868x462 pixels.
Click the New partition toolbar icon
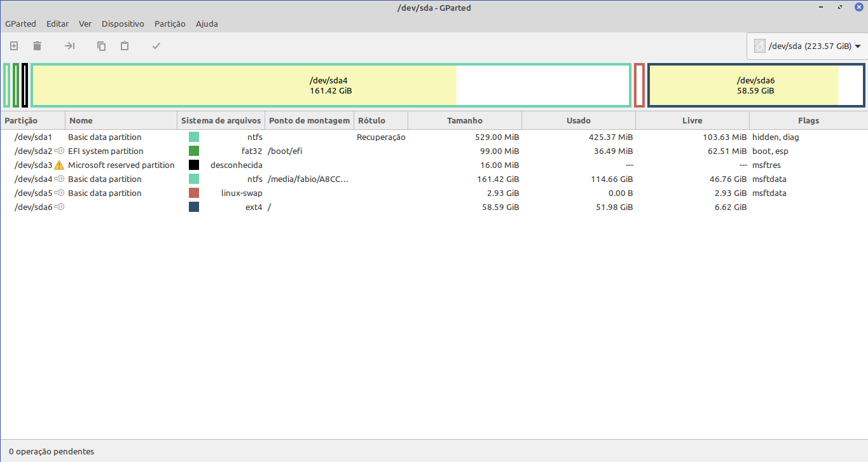tap(14, 46)
